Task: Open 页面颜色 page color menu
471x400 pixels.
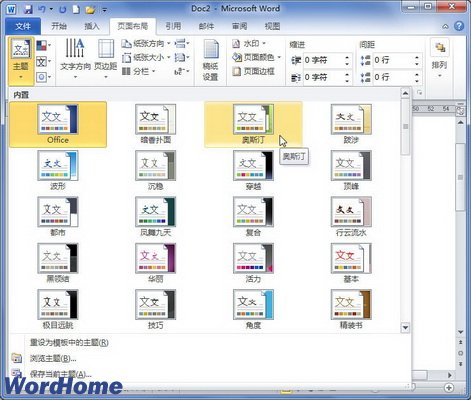Action: (256, 58)
